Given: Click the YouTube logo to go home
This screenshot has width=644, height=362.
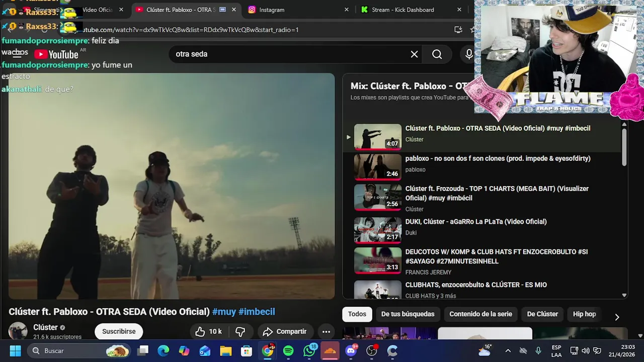Looking at the screenshot, I should coord(56,54).
